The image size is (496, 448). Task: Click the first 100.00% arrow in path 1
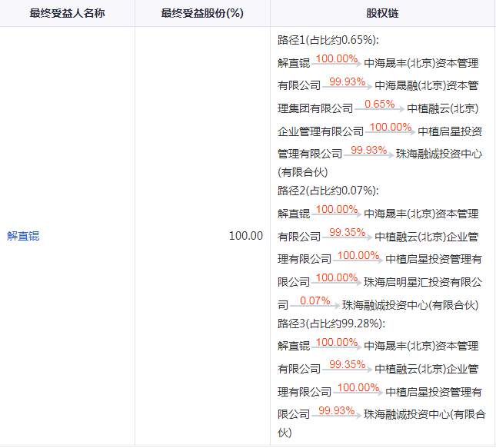click(336, 61)
